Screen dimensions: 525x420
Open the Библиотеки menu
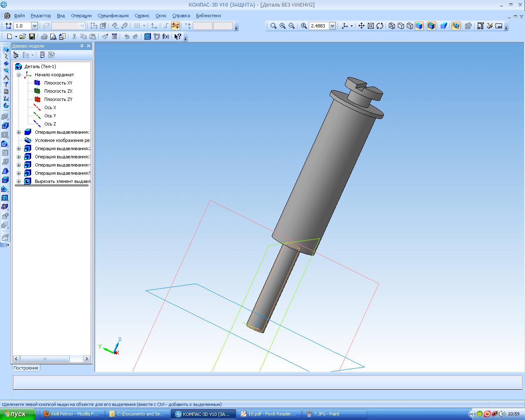(208, 16)
